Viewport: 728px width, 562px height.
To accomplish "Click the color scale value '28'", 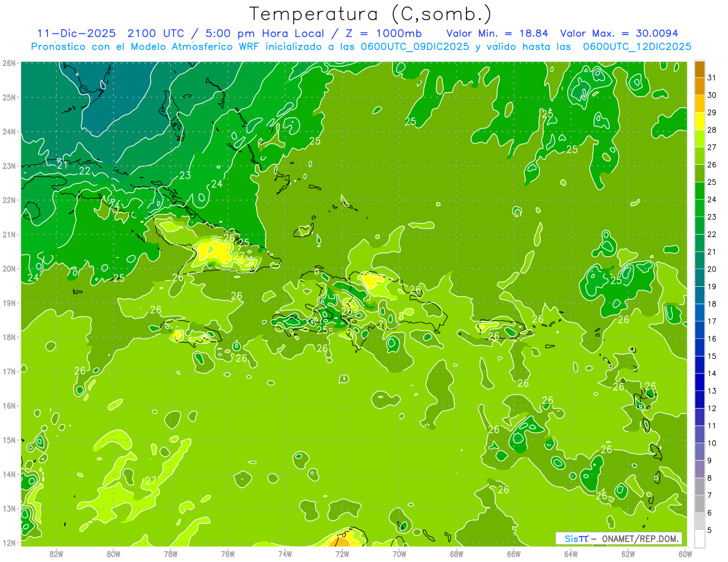I will [x=712, y=130].
